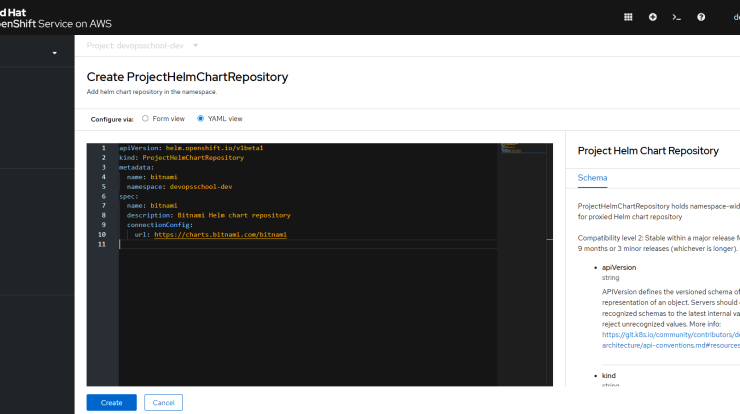Image resolution: width=740 pixels, height=414 pixels.
Task: Select the YAML view radio button
Action: [201, 118]
